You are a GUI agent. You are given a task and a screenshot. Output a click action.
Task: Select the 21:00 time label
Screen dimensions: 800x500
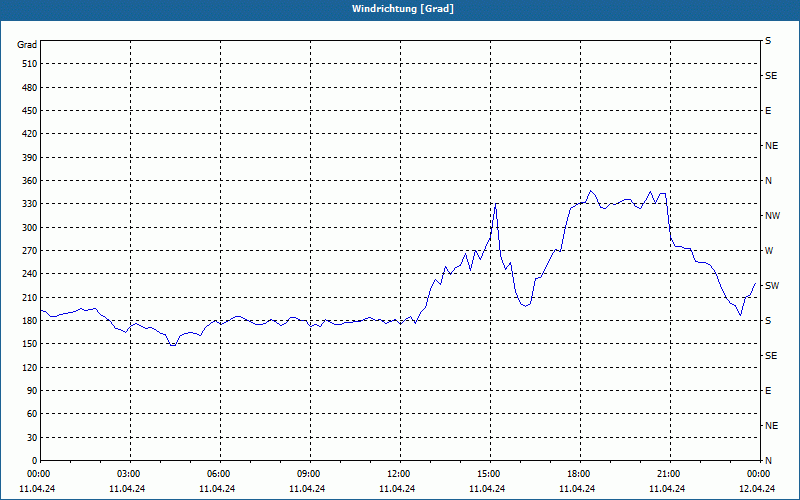coord(670,474)
